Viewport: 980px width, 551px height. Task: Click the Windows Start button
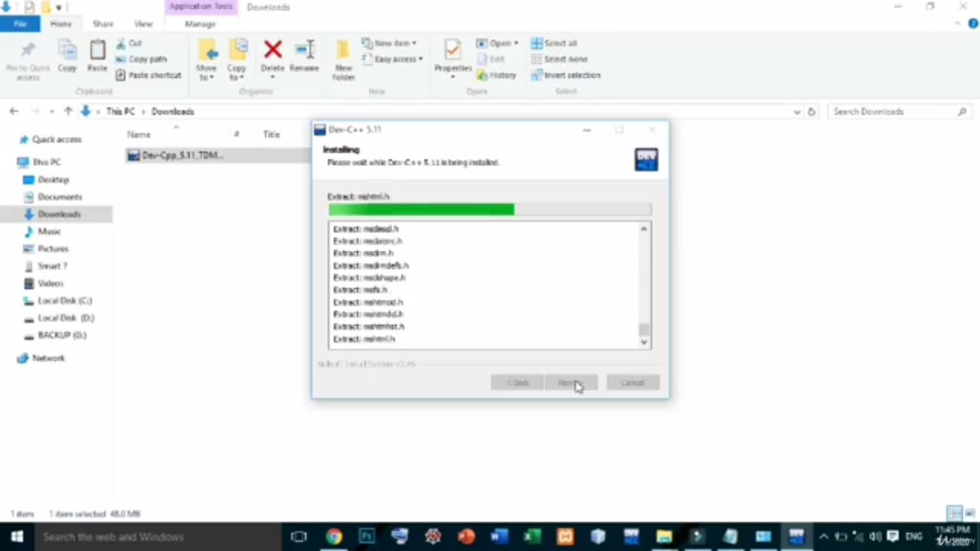[17, 536]
